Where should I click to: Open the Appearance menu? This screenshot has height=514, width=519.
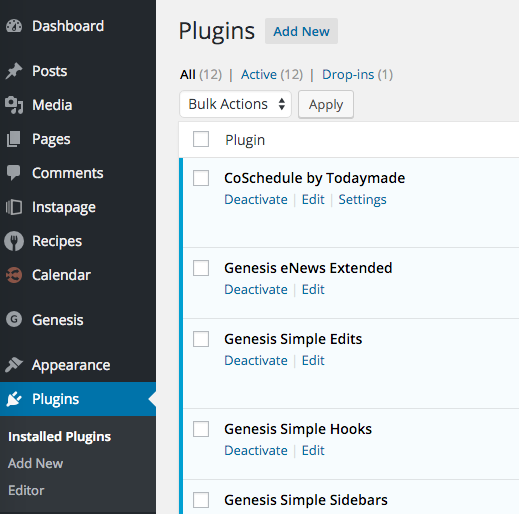tap(71, 365)
